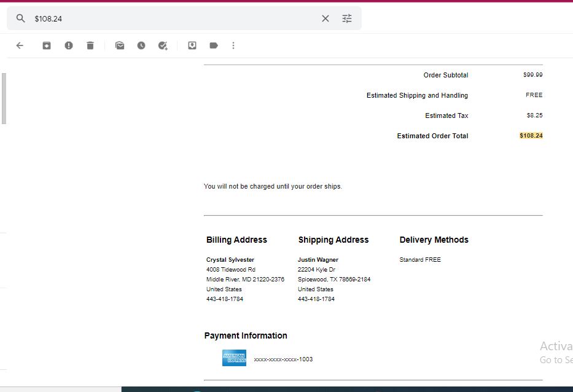Viewport: 573px width, 392px height.
Task: Add email to Tasks
Action: (x=163, y=45)
